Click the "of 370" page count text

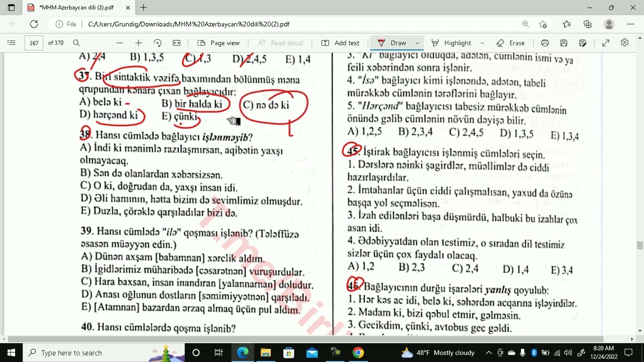pyautogui.click(x=56, y=43)
